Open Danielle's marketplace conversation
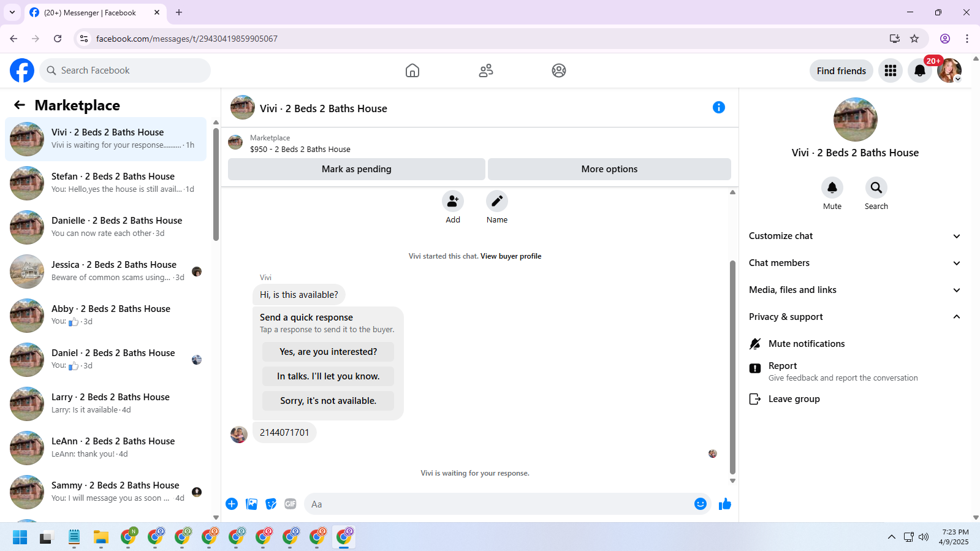The image size is (980, 551). click(x=106, y=227)
